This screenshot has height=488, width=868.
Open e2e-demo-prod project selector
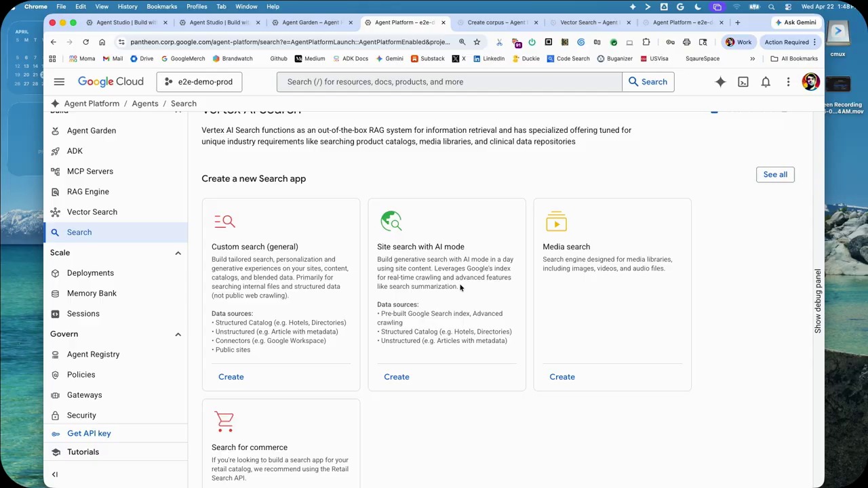tap(199, 82)
